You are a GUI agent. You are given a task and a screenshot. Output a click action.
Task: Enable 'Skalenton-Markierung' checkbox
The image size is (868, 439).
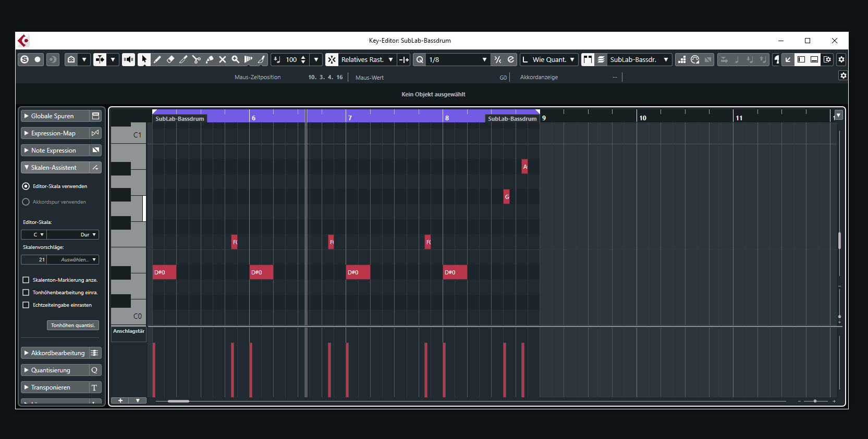click(x=26, y=280)
